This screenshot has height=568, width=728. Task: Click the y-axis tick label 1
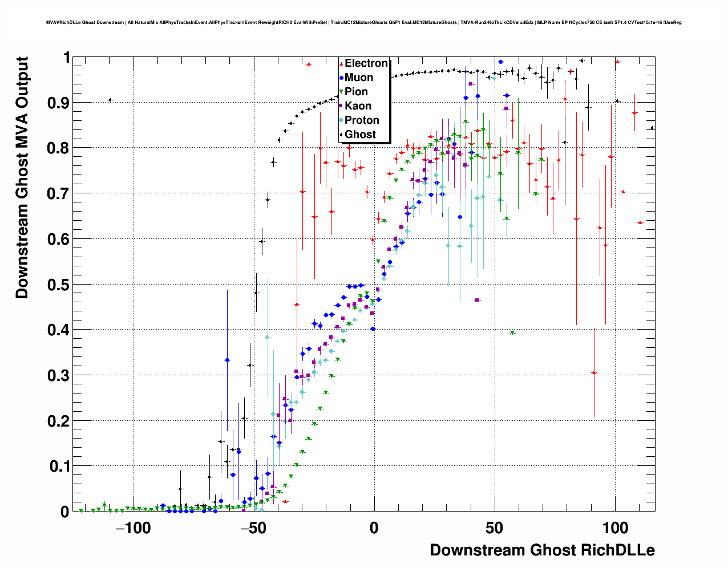(x=66, y=58)
